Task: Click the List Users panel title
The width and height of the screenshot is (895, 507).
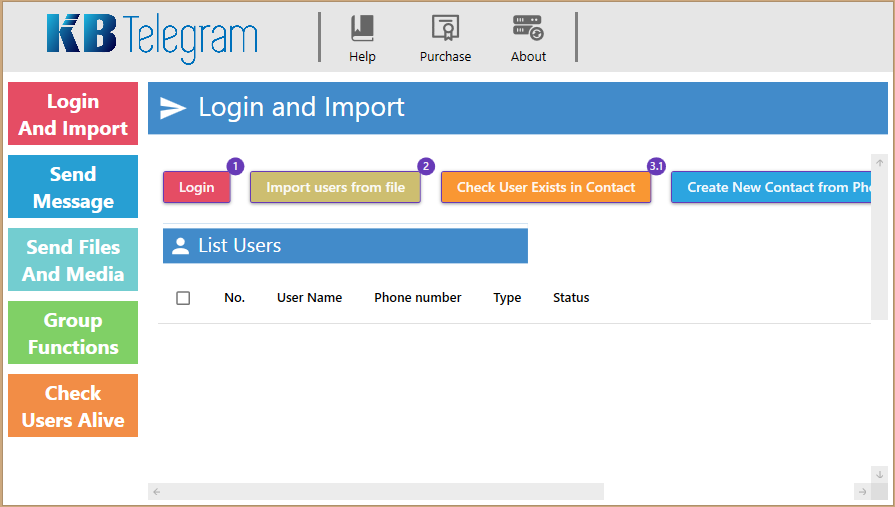Action: (240, 246)
